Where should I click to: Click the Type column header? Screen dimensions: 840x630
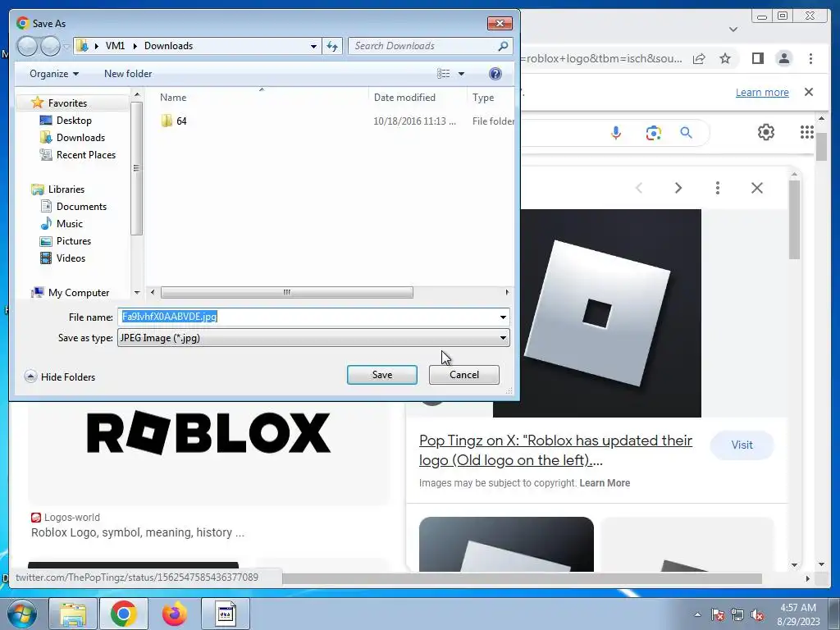coord(482,98)
